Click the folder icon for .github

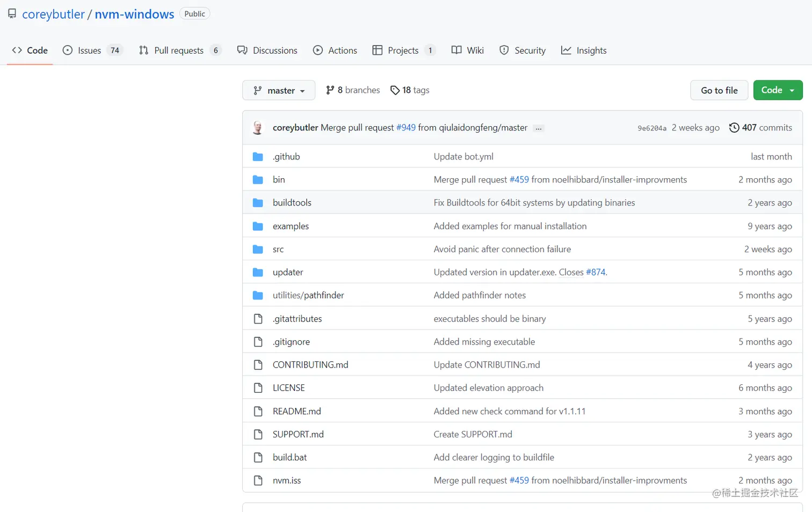click(x=258, y=157)
